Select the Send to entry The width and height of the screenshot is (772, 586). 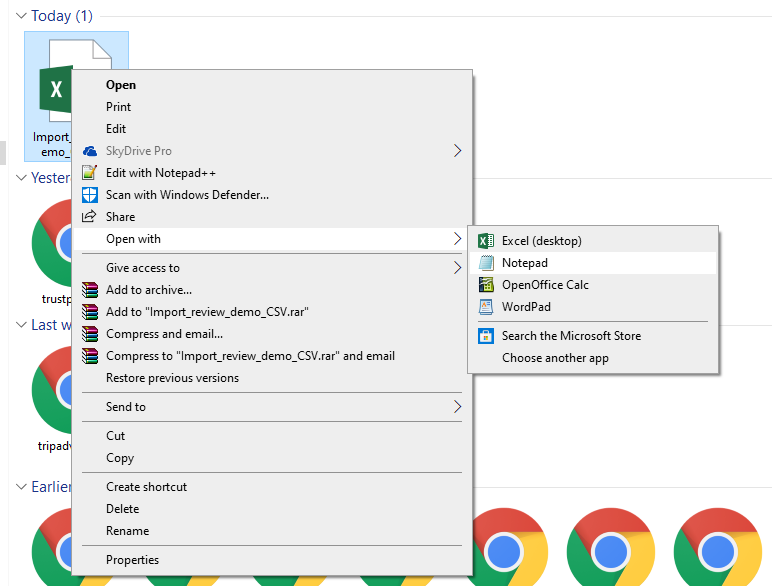(272, 407)
